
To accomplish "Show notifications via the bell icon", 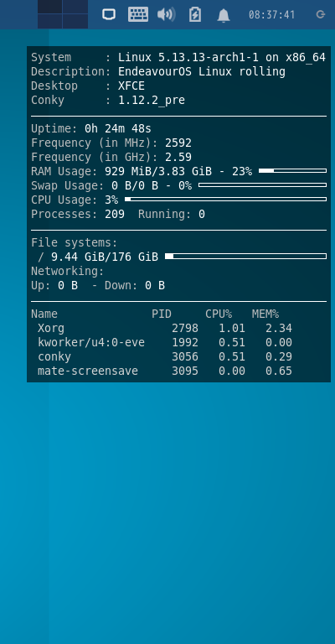I will 223,15.
